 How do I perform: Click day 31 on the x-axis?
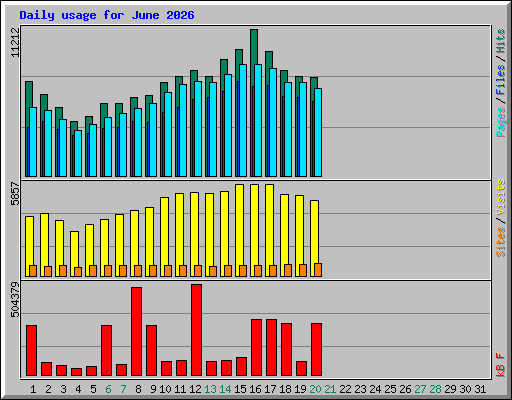click(480, 389)
